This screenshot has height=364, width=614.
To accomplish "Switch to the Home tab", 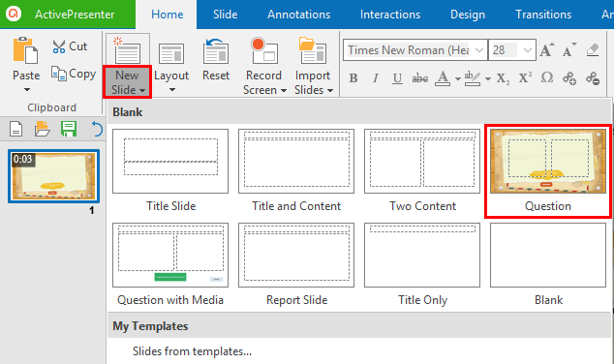I will [x=168, y=15].
